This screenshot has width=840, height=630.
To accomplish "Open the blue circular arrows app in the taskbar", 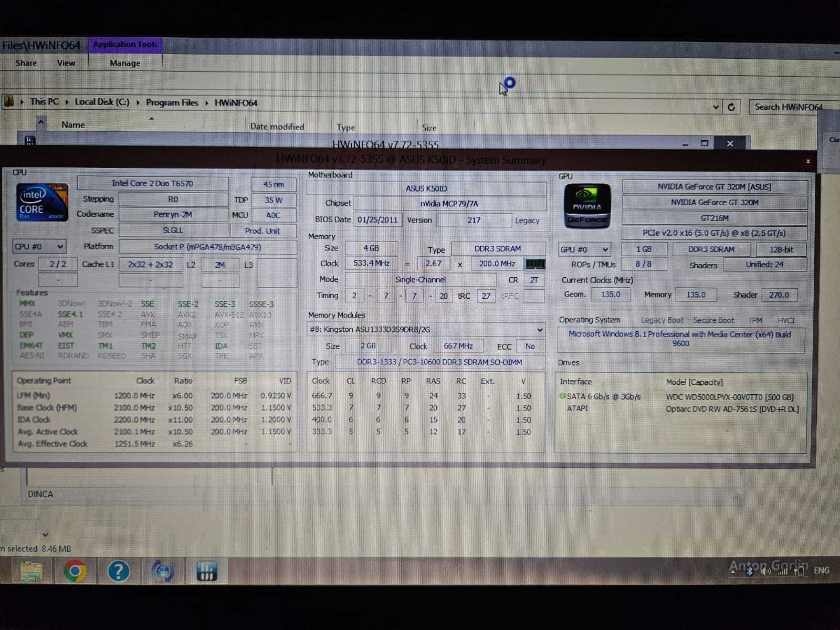I will [x=163, y=571].
